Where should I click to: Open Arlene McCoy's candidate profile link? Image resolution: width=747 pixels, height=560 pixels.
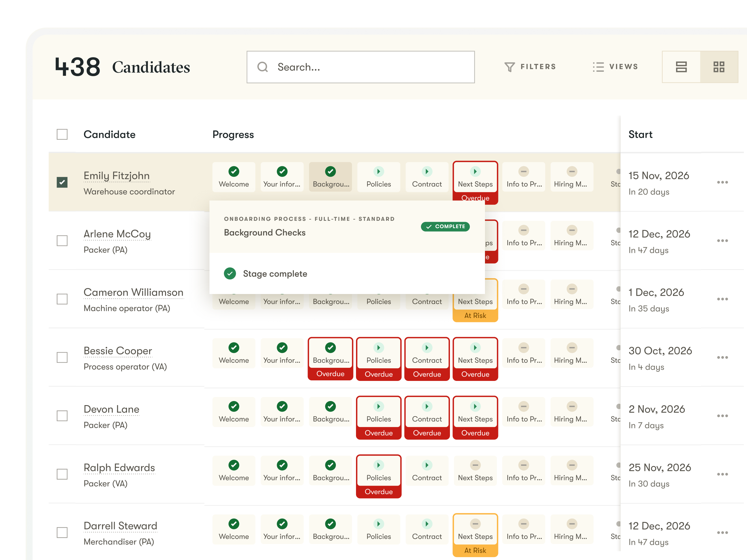117,234
